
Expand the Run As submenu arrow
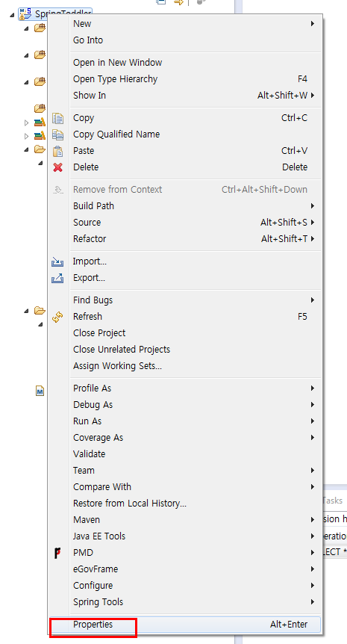(313, 421)
